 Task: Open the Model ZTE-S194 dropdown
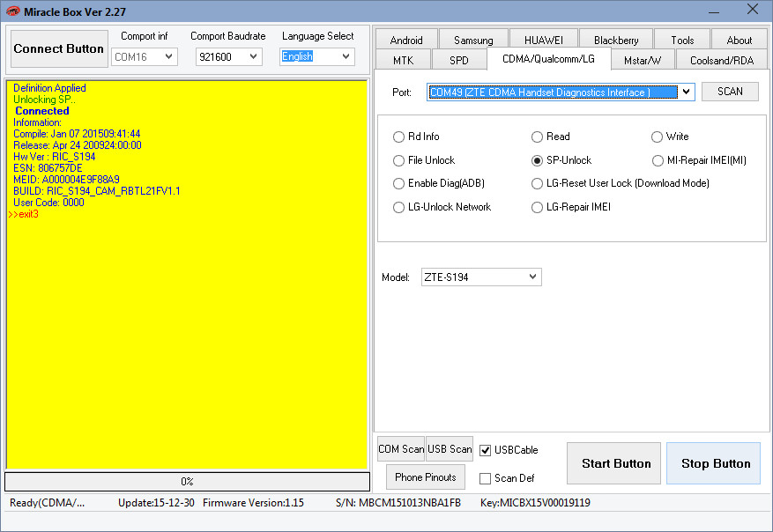pos(481,277)
